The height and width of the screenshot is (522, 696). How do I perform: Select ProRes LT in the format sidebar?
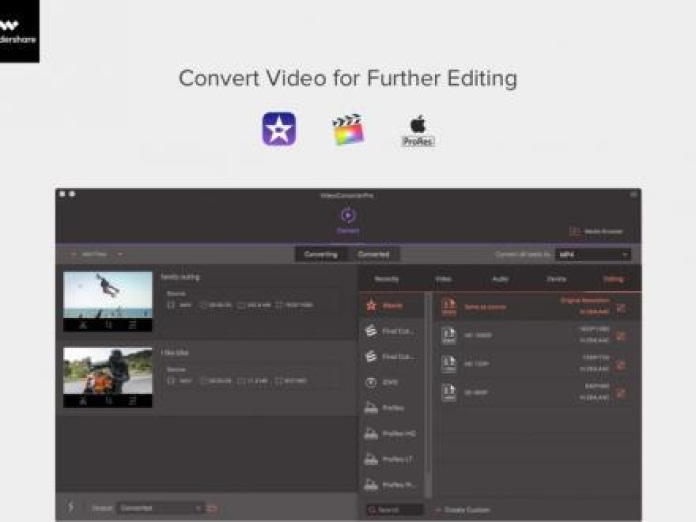point(391,459)
